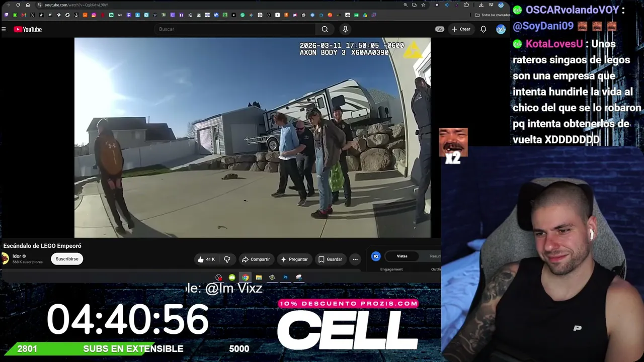Click the Compartir share button
Image resolution: width=644 pixels, height=362 pixels.
(x=256, y=259)
